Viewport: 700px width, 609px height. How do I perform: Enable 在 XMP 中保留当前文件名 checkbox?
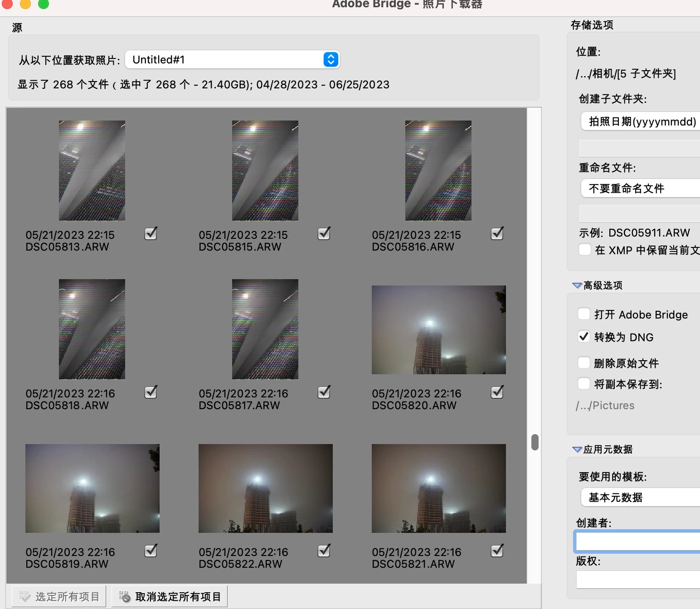(x=584, y=250)
